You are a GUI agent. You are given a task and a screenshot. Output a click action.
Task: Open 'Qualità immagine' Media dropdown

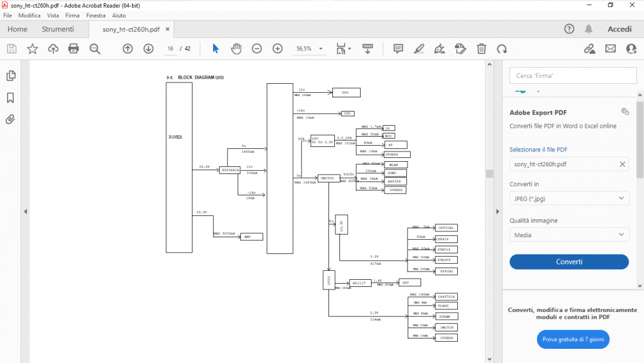pyautogui.click(x=569, y=235)
